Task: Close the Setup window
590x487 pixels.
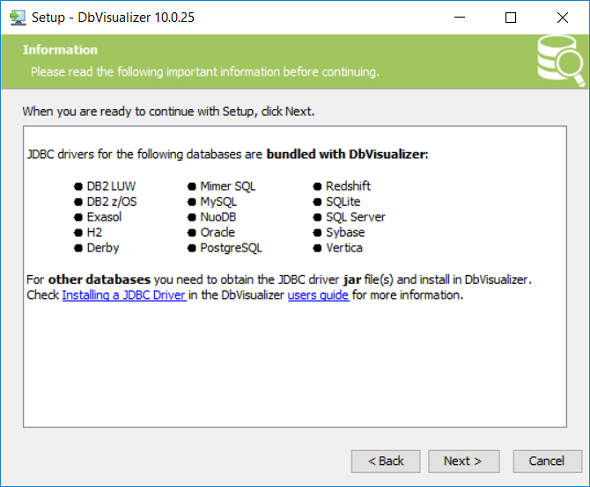Action: click(563, 17)
